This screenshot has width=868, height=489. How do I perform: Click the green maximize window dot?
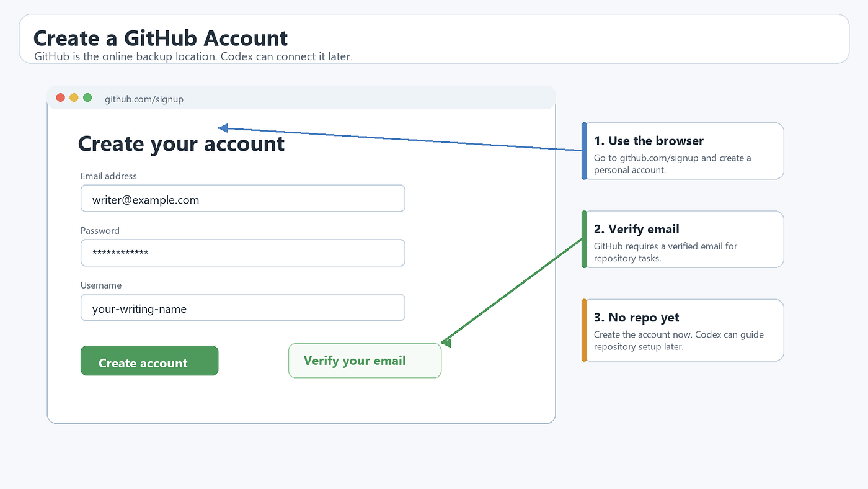coord(87,97)
